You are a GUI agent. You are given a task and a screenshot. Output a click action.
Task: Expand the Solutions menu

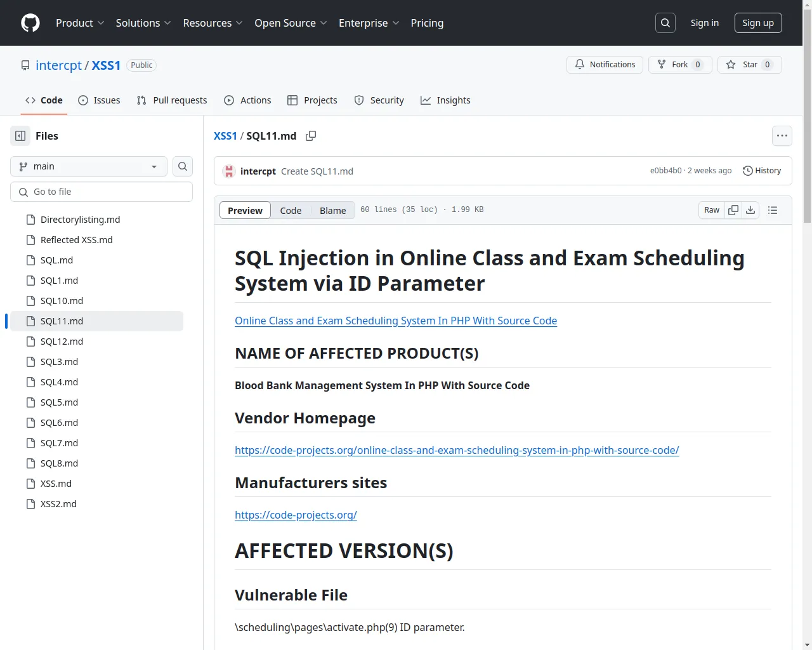pos(143,23)
